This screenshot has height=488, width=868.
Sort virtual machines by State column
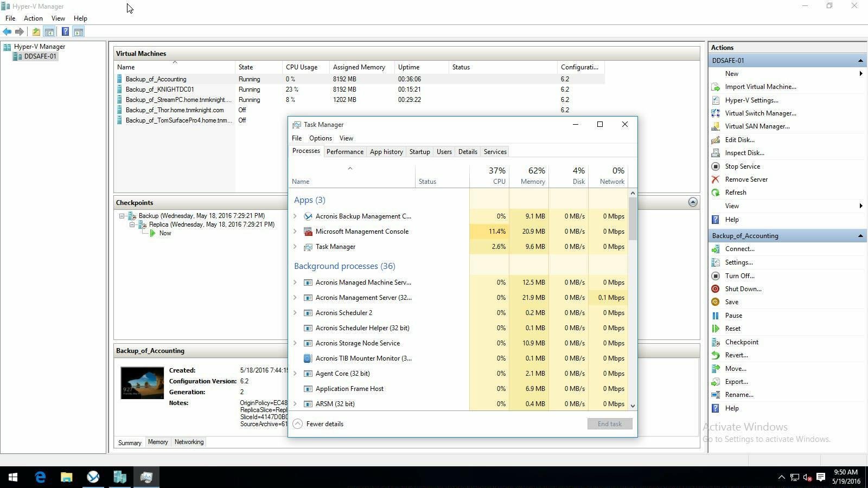click(x=259, y=67)
